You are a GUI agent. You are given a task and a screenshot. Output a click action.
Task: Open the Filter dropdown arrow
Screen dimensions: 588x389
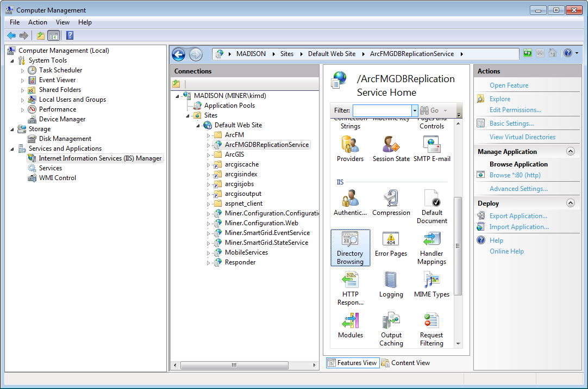coord(415,110)
